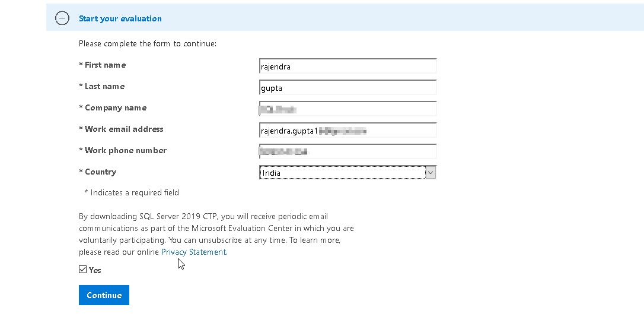Click the Company name label

click(113, 108)
